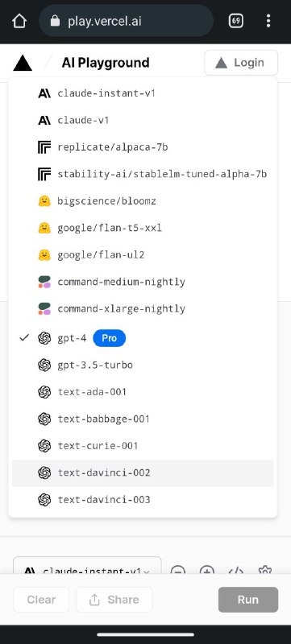The height and width of the screenshot is (644, 291).
Task: Click the Cohere icon beside command-medium-nightly
Action: [x=44, y=282]
